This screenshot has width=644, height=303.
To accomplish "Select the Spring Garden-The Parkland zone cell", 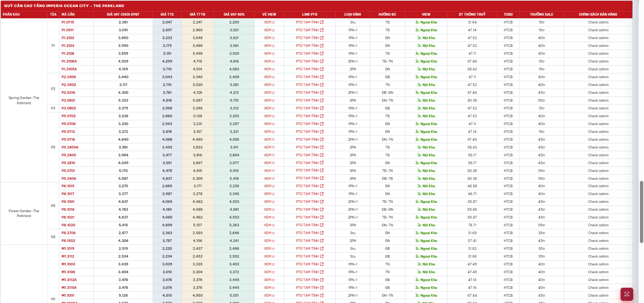I will (24, 101).
